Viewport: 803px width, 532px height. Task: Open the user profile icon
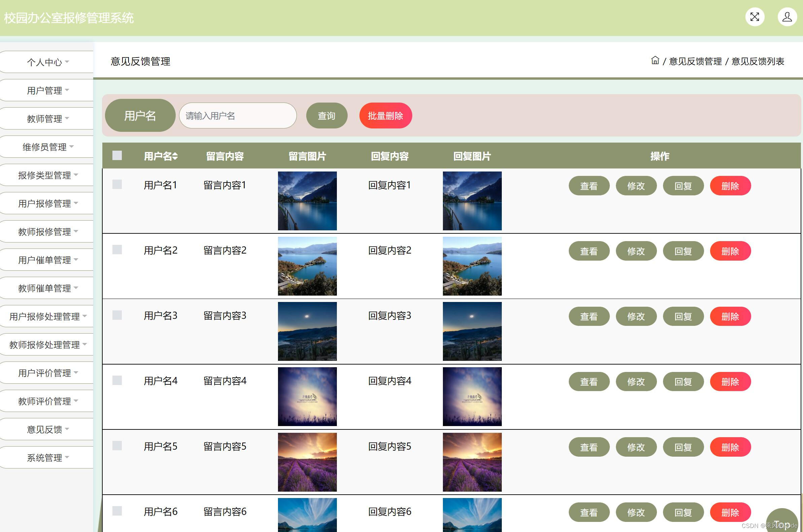pos(787,16)
